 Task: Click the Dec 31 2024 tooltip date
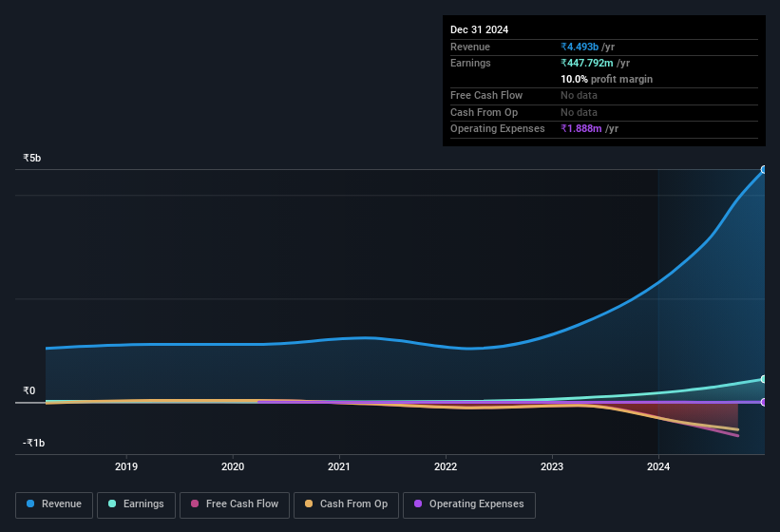(479, 29)
